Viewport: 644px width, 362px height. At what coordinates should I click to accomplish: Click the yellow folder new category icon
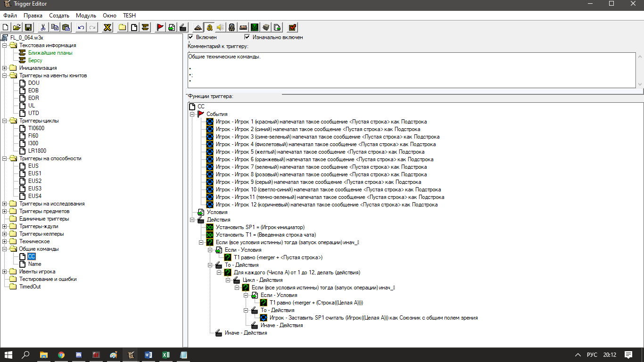coord(123,27)
